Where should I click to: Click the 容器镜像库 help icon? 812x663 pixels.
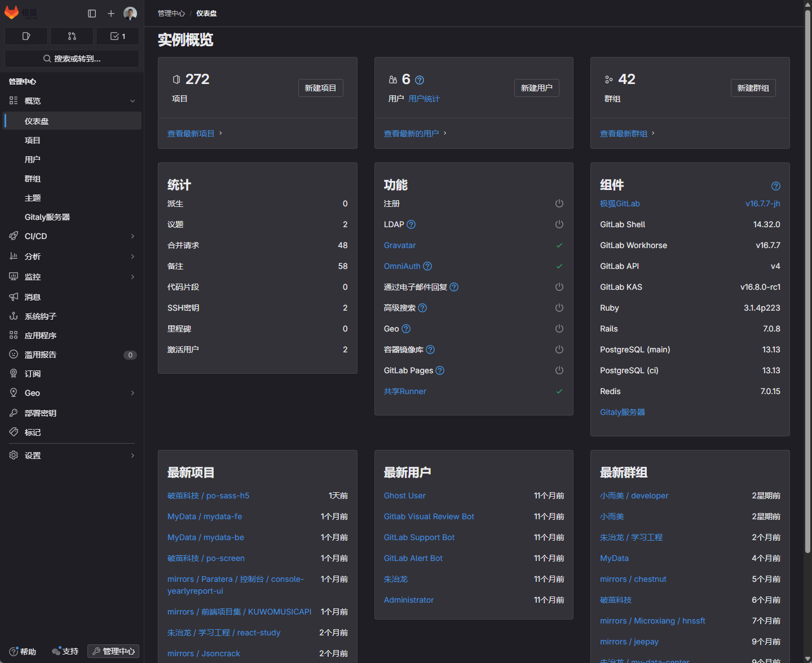click(430, 350)
